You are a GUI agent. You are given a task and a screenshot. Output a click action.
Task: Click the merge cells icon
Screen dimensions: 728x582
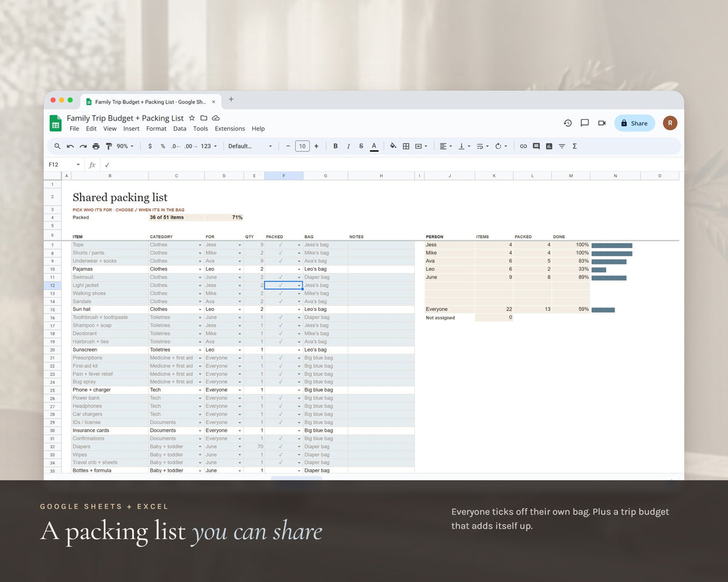click(418, 146)
